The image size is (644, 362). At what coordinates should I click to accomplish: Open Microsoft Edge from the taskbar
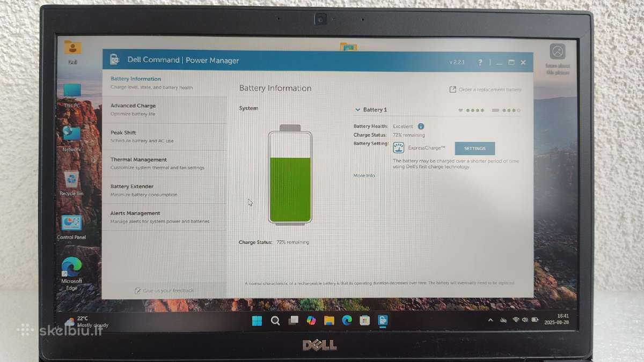347,321
